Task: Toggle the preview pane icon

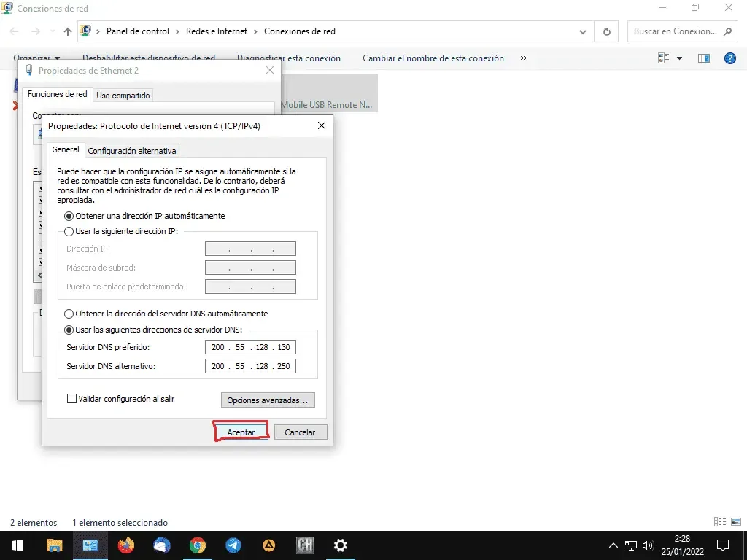Action: (704, 58)
